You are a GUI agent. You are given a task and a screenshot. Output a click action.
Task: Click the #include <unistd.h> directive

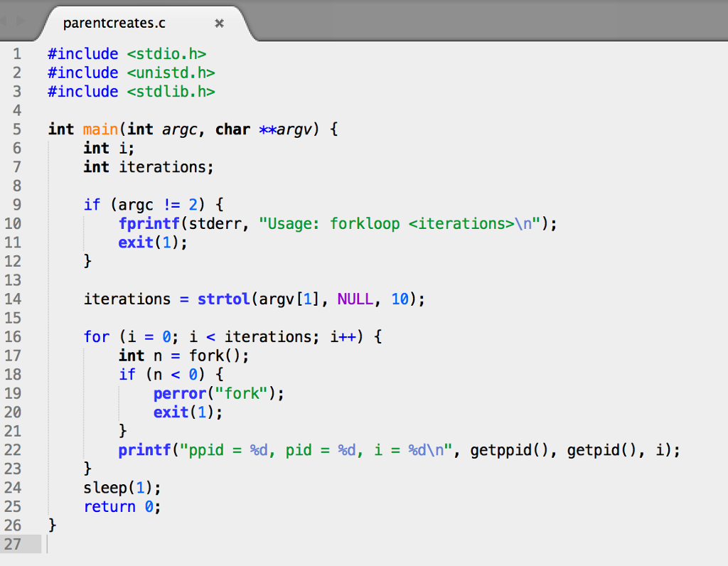132,73
